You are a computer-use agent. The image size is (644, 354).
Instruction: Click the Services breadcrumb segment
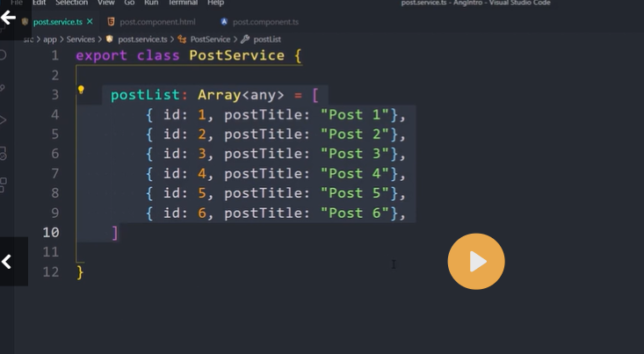pos(81,39)
